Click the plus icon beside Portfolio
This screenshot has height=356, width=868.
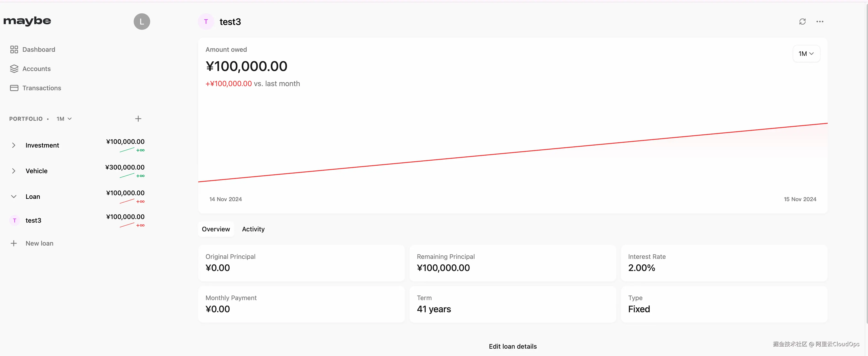click(138, 119)
